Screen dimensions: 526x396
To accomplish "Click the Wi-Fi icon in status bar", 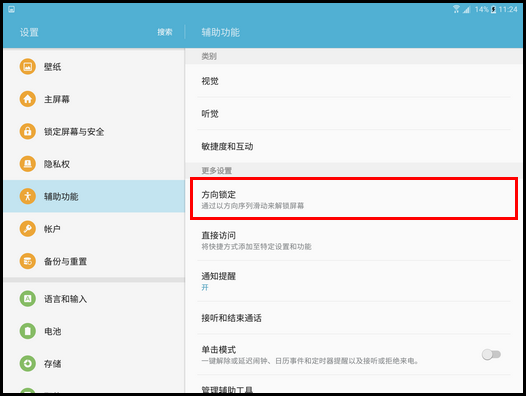I will (x=456, y=9).
